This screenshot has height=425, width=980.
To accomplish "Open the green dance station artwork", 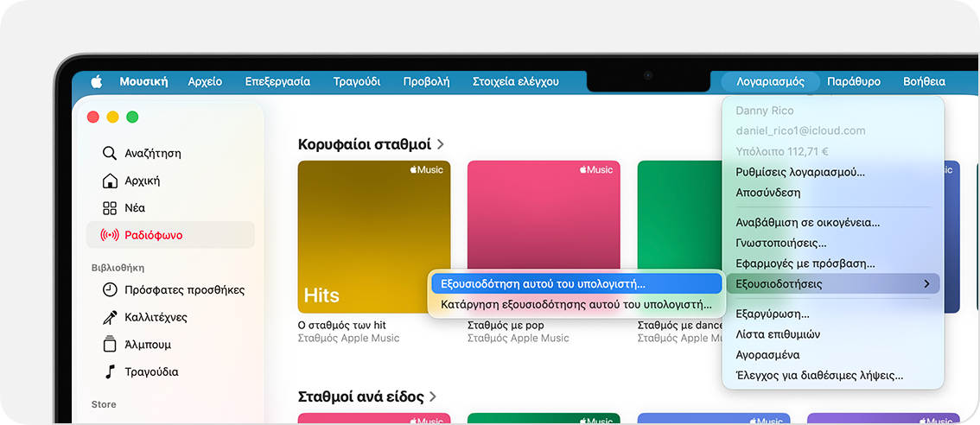I will (x=679, y=216).
